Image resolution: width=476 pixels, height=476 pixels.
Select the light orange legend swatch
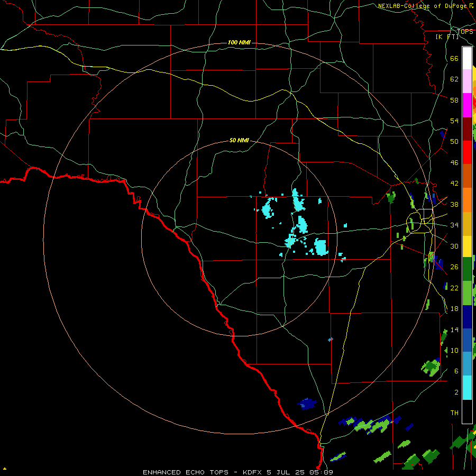(x=467, y=199)
